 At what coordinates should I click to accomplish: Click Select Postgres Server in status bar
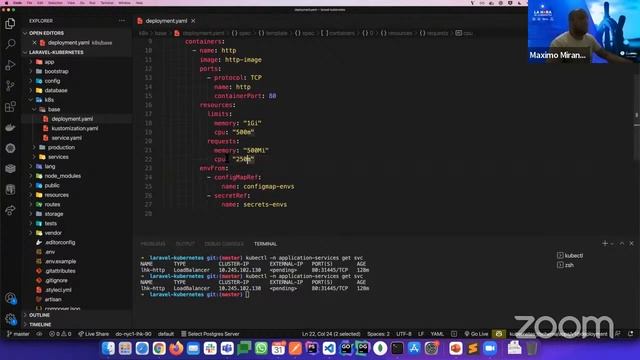pyautogui.click(x=210, y=334)
